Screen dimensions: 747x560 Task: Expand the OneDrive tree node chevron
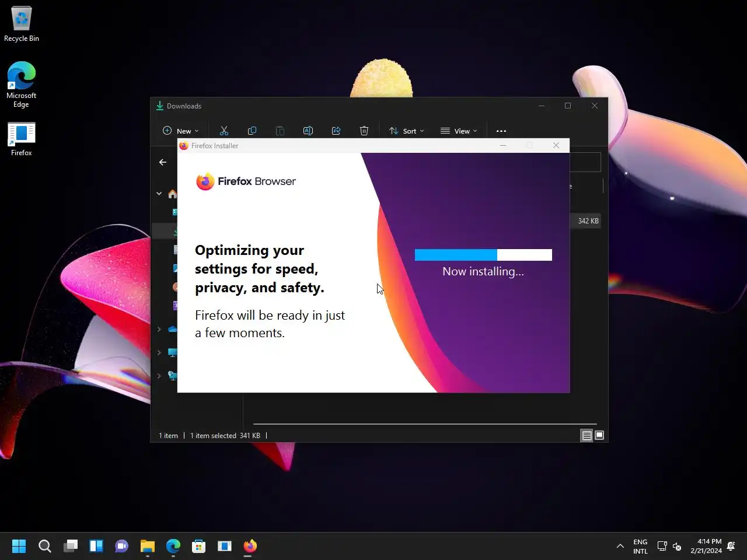pos(159,329)
